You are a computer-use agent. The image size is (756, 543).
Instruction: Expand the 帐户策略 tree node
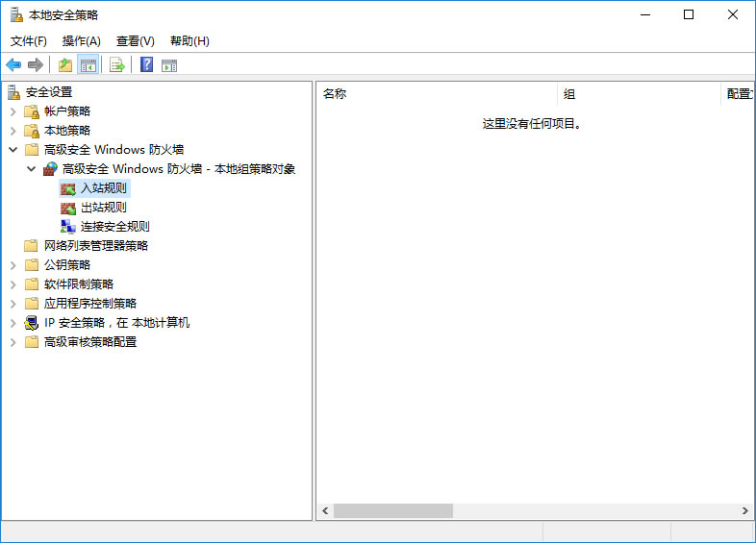click(x=13, y=111)
